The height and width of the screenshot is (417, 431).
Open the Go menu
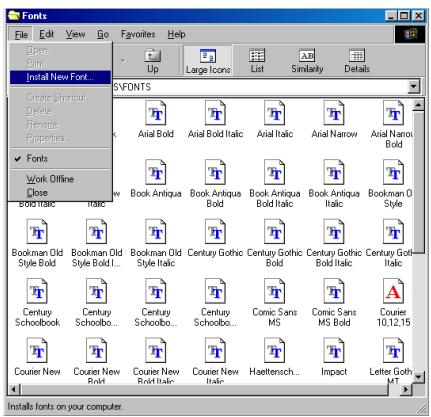[103, 34]
